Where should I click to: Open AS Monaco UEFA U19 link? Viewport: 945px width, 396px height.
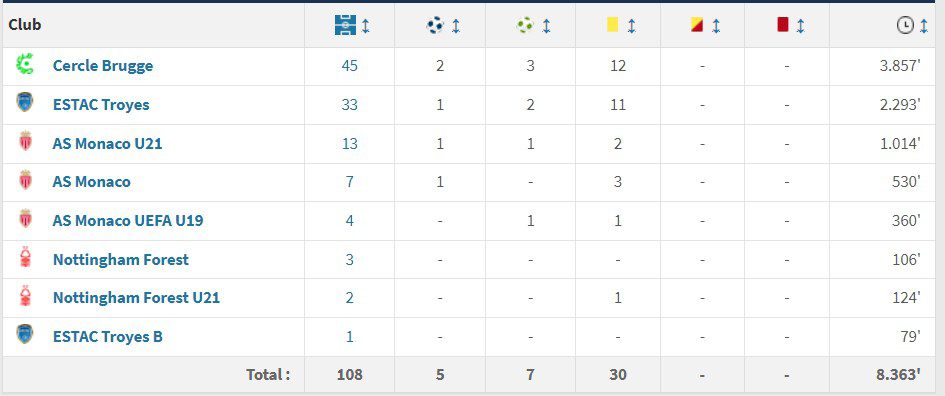coord(128,220)
